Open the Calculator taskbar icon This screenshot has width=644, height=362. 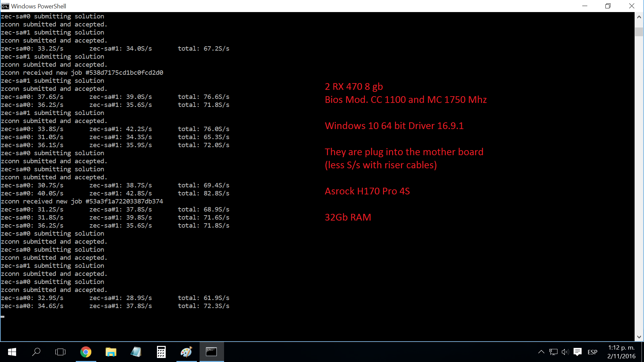tap(161, 352)
